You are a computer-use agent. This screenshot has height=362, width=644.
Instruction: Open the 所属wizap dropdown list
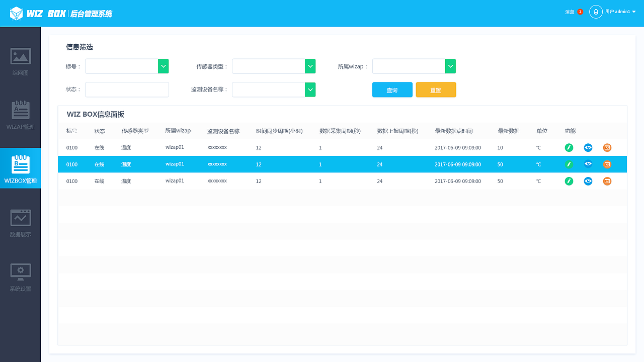click(x=450, y=66)
